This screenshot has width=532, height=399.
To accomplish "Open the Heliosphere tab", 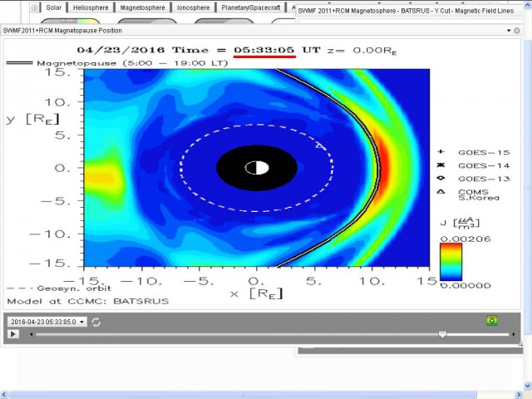I will tap(91, 7).
